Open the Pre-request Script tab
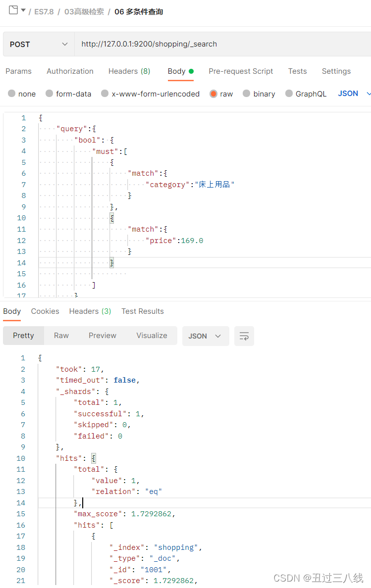 241,71
